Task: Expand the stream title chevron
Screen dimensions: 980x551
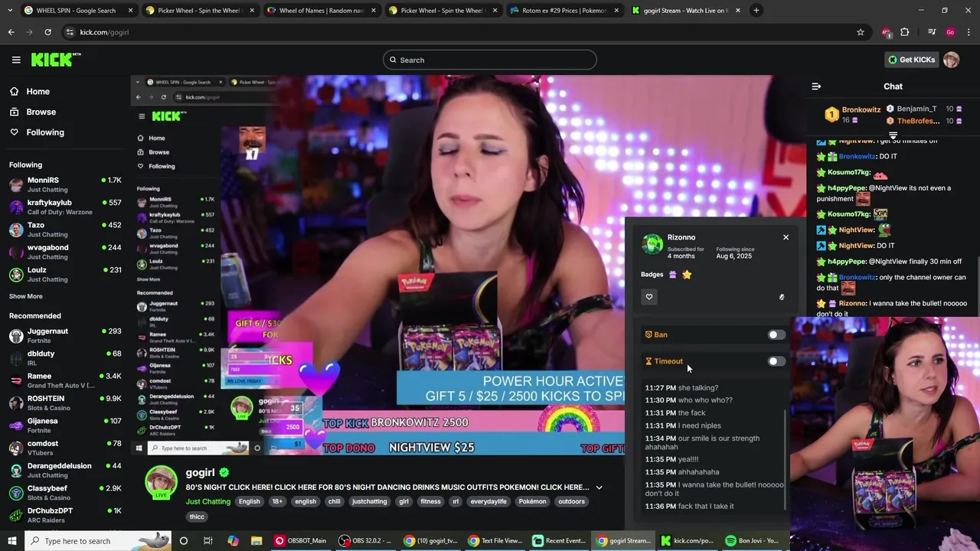Action: tap(599, 487)
